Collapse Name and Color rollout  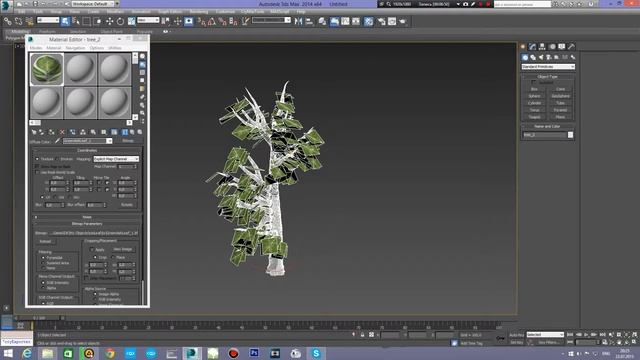tap(548, 127)
